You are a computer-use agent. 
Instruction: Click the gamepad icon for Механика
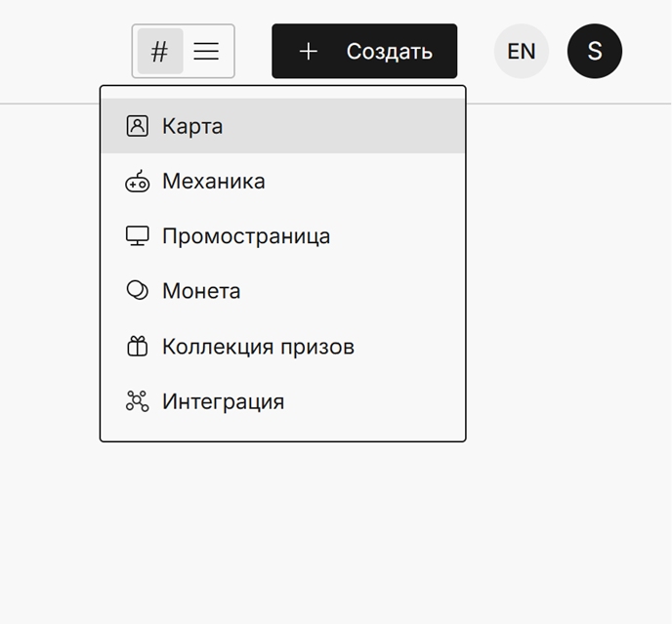click(137, 181)
